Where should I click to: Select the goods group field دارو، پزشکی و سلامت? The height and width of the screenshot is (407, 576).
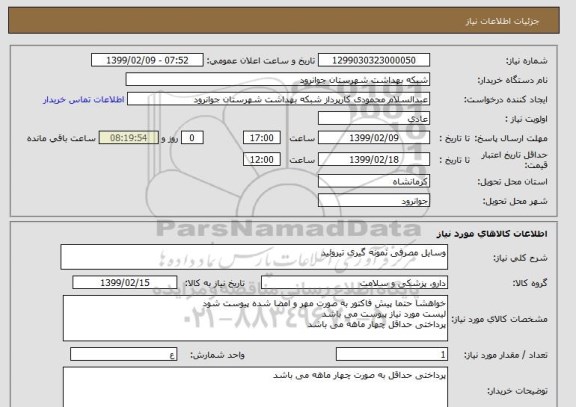(x=354, y=282)
